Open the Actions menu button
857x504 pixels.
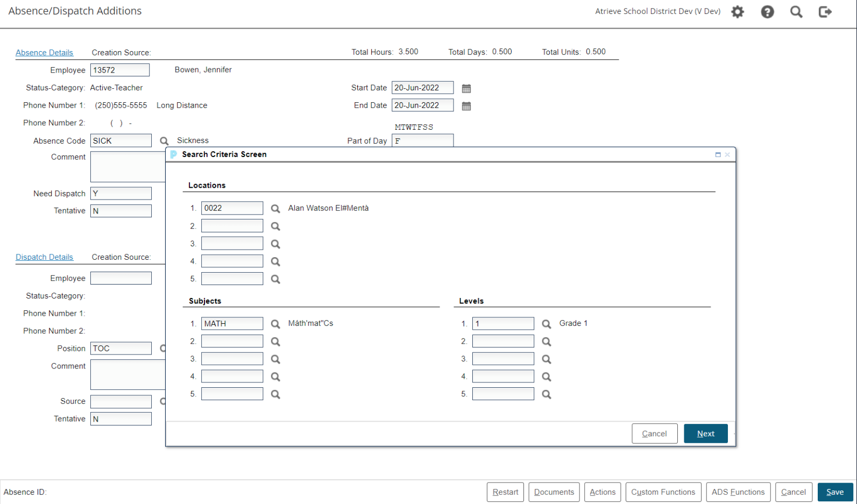click(602, 492)
